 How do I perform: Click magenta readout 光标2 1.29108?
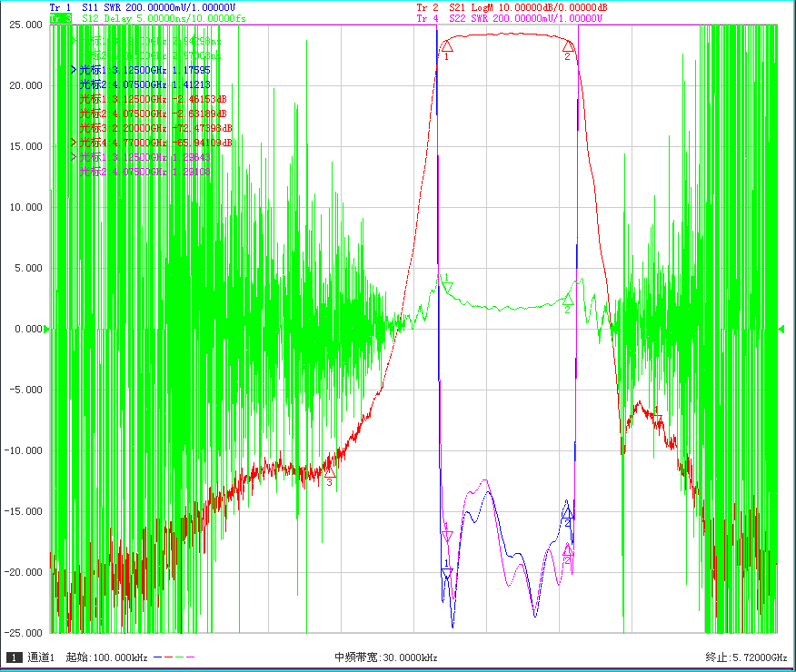tap(144, 172)
